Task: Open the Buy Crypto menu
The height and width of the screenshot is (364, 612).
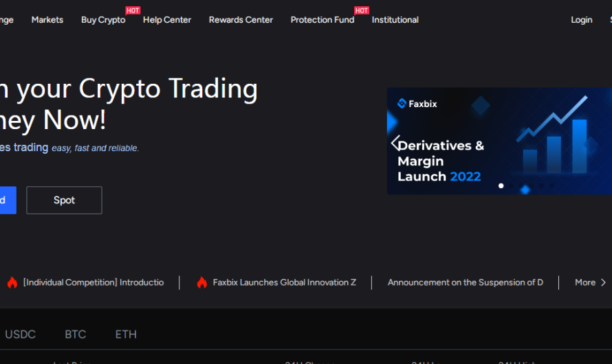Action: [103, 20]
